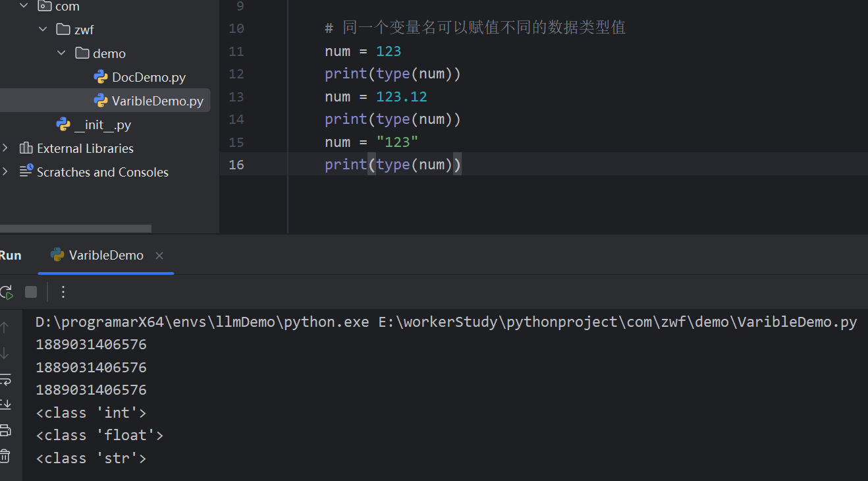
Task: Click VaribleDemo.py path link in console
Action: tap(618, 322)
